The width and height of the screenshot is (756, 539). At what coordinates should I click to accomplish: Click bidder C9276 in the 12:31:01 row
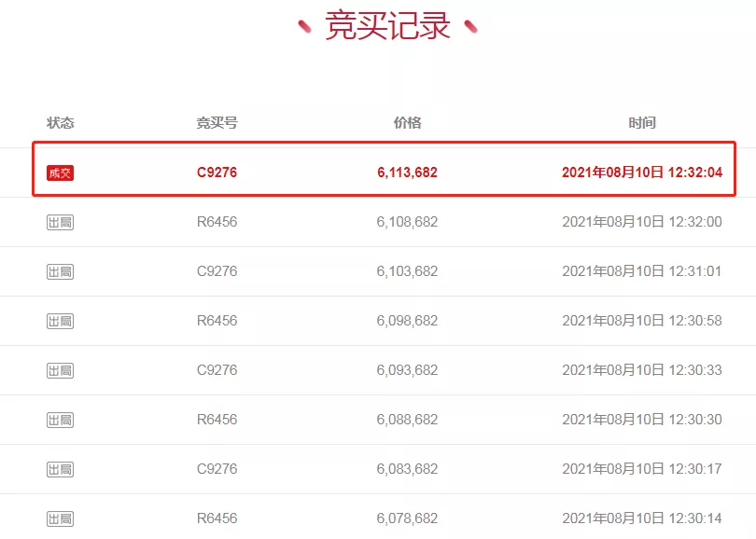(217, 271)
